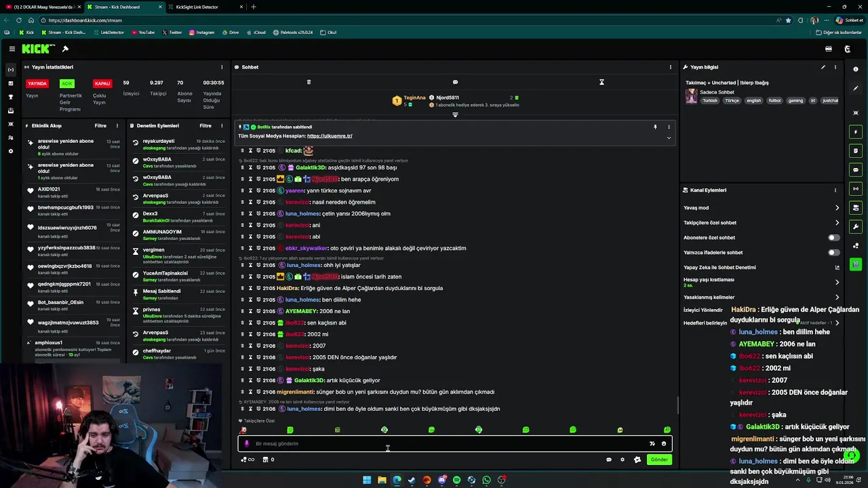Open the WhatsApp icon in the Windows taskbar
This screenshot has width=868, height=488.
[x=486, y=480]
